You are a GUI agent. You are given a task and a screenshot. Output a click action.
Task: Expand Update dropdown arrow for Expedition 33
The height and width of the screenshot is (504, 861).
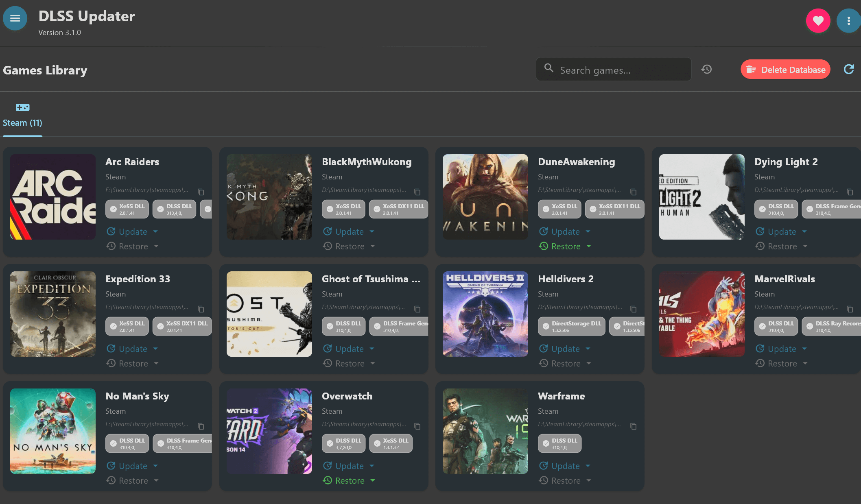pyautogui.click(x=155, y=349)
